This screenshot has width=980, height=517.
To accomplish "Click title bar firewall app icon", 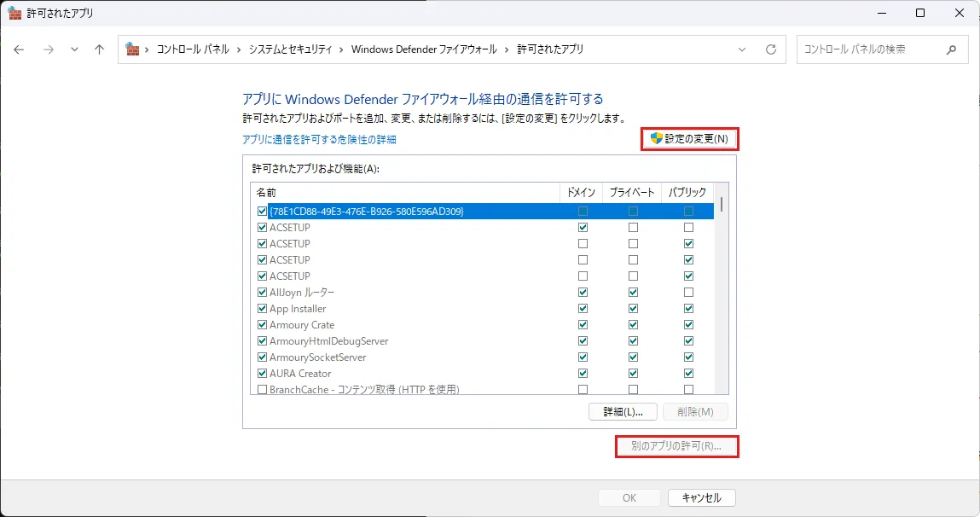I will (14, 13).
